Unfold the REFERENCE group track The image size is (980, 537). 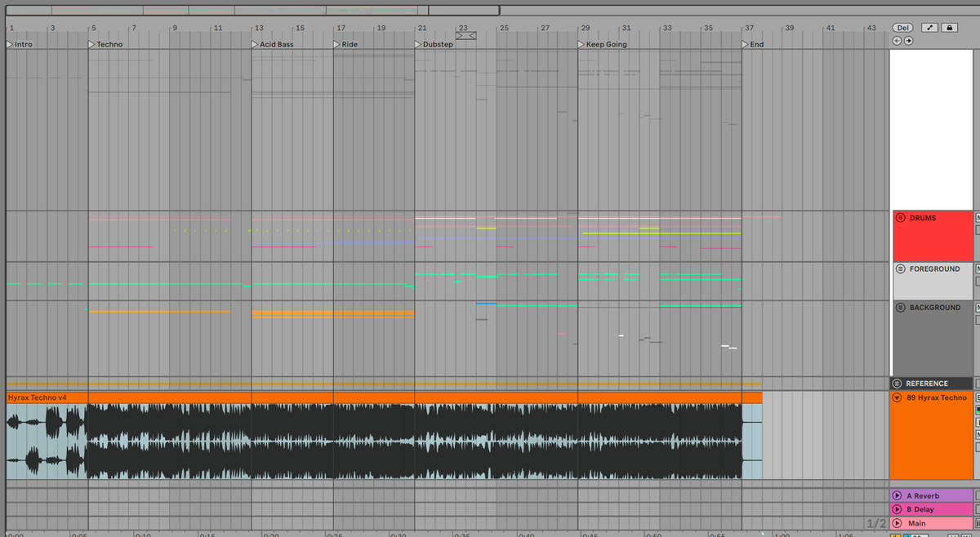898,384
